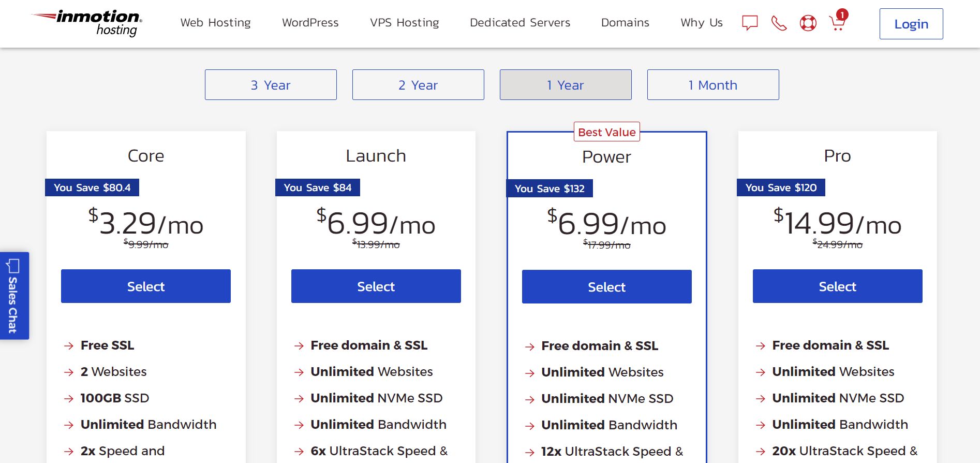This screenshot has height=463, width=980.
Task: Click Unlimited NVMe SSD in Pro plan
Action: [x=838, y=398]
